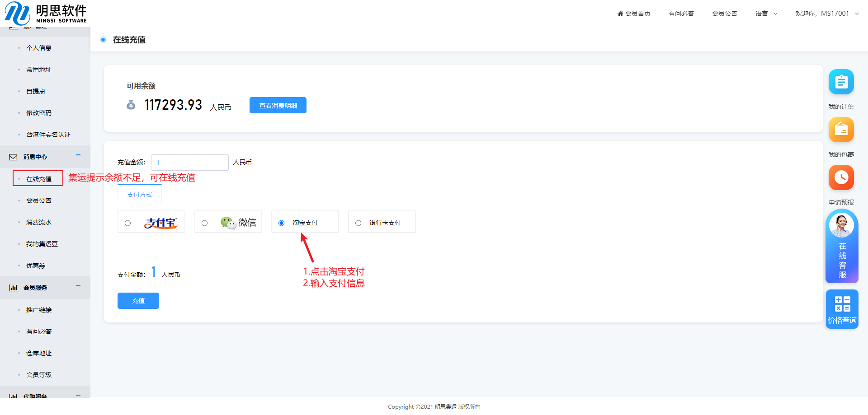Open the 语言 language dropdown
Viewport: 868px width, 415px height.
coord(766,14)
